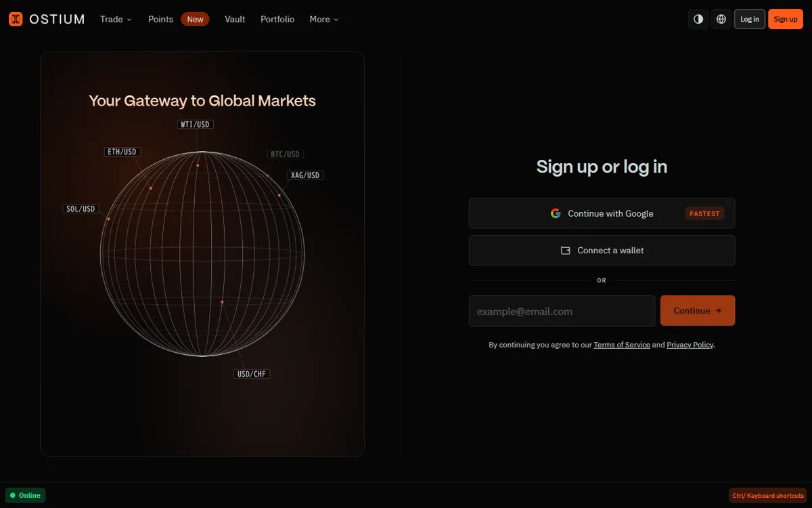The width and height of the screenshot is (812, 508).
Task: Click the Google logo icon
Action: 556,213
